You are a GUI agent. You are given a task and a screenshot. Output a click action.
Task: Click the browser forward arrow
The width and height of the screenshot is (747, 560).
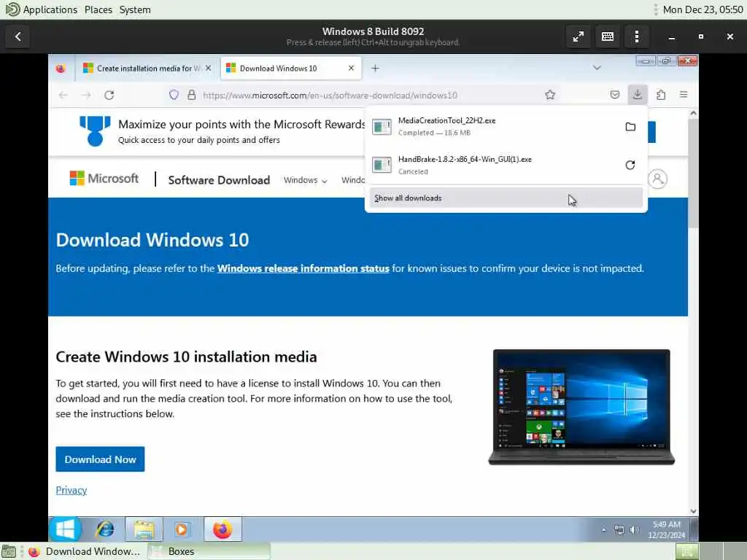[x=86, y=96]
